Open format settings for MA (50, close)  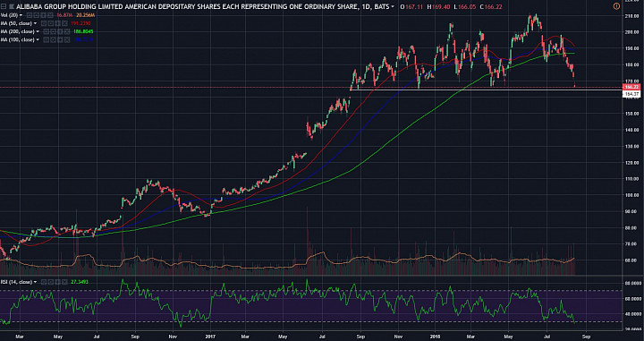click(50, 23)
